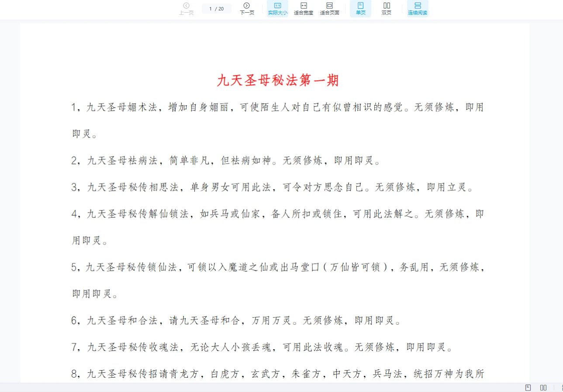Switch to 单页 single page layout in toolbar
The image size is (563, 392).
(x=360, y=8)
